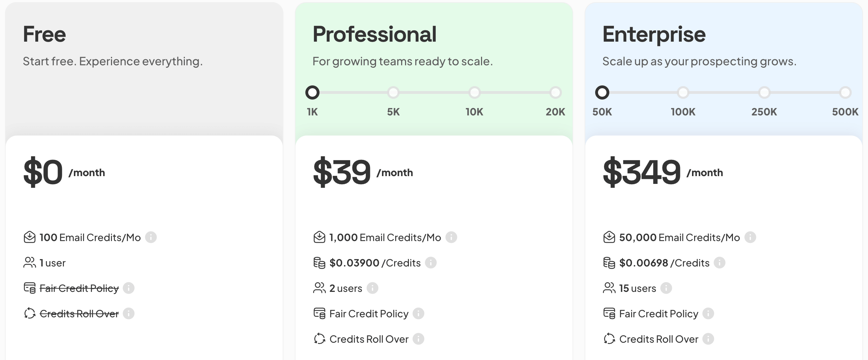Select the 500K stop on the Enterprise credits slider
This screenshot has width=868, height=360.
[x=845, y=92]
